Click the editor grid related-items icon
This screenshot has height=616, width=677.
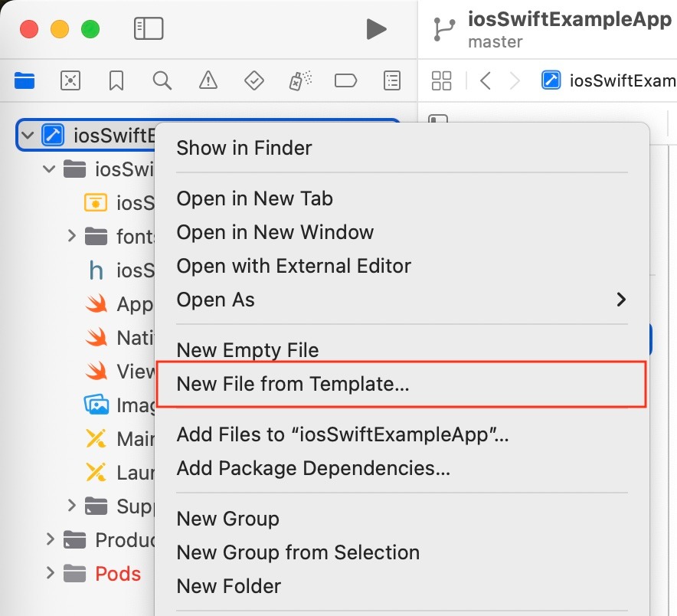[442, 80]
